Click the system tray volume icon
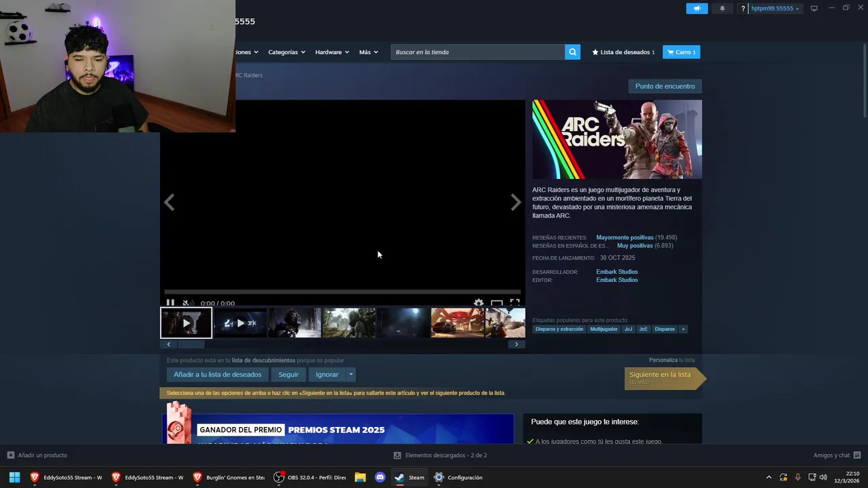 point(823,477)
